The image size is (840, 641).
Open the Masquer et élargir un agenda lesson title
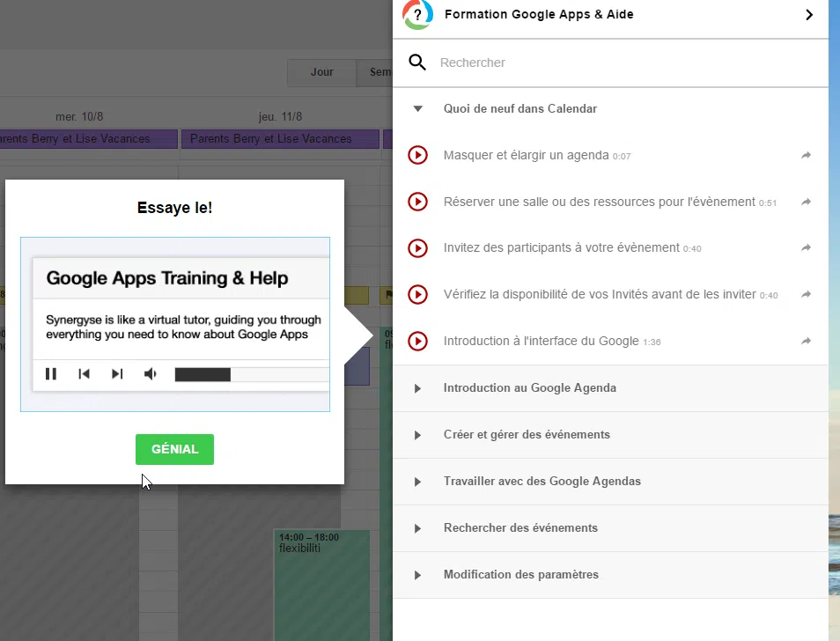[x=526, y=155]
